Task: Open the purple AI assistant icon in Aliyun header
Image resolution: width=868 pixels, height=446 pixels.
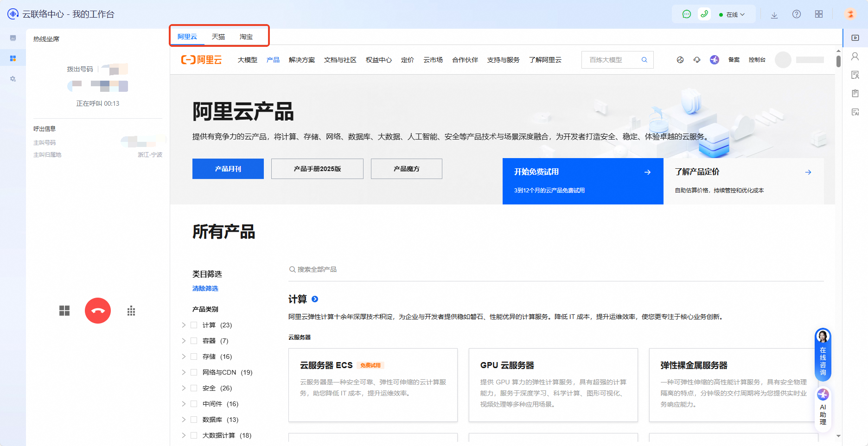Action: [715, 60]
